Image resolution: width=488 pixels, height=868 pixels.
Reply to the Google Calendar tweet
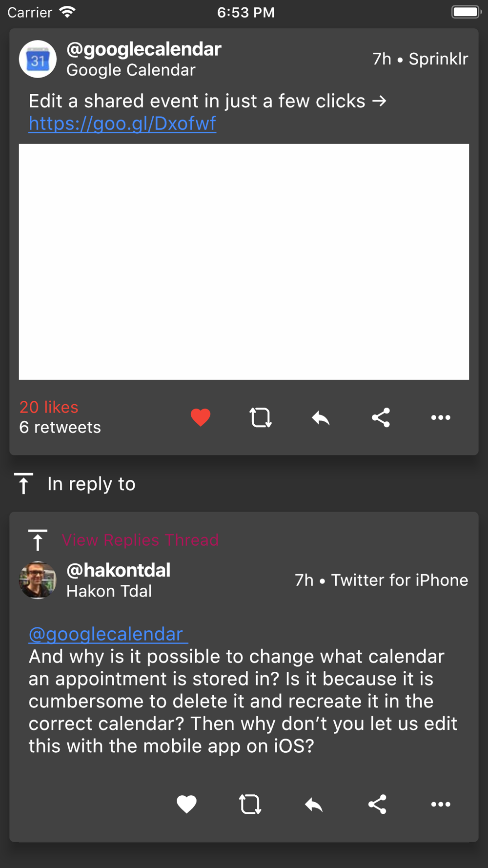click(321, 418)
